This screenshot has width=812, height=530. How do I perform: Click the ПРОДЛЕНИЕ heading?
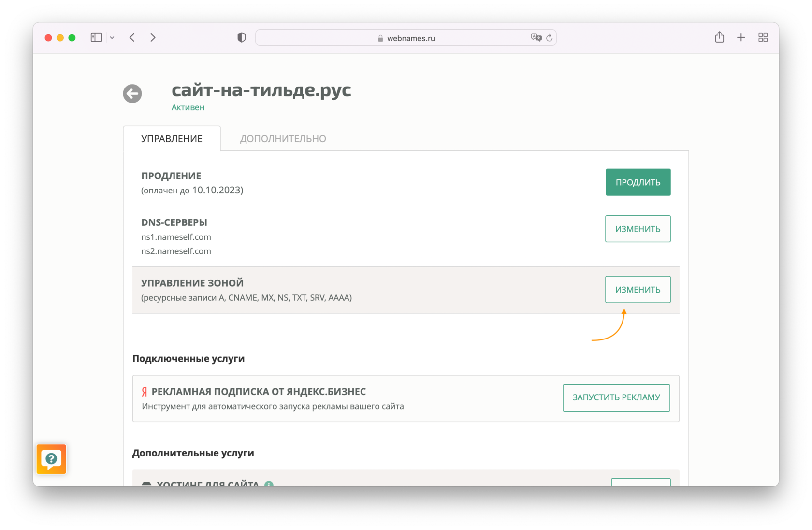click(x=171, y=176)
